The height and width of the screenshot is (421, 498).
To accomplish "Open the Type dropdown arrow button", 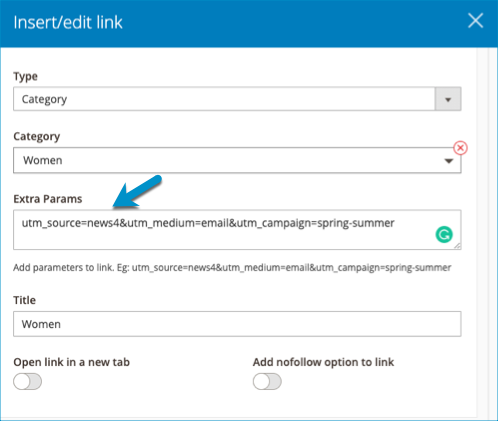I will 448,99.
